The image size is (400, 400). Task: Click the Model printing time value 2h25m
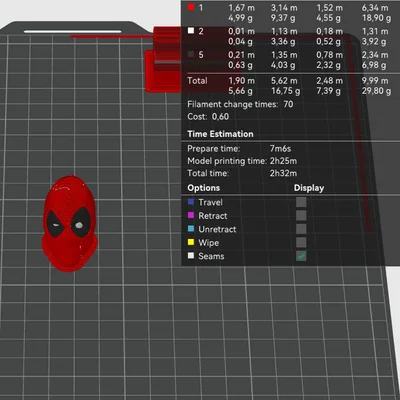click(283, 161)
